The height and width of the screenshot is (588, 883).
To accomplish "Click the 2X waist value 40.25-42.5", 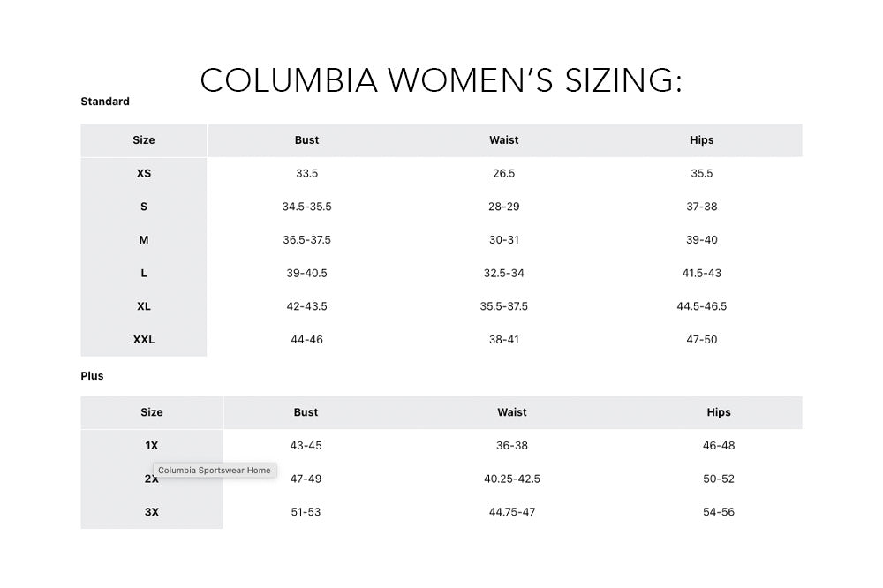I will click(x=512, y=479).
